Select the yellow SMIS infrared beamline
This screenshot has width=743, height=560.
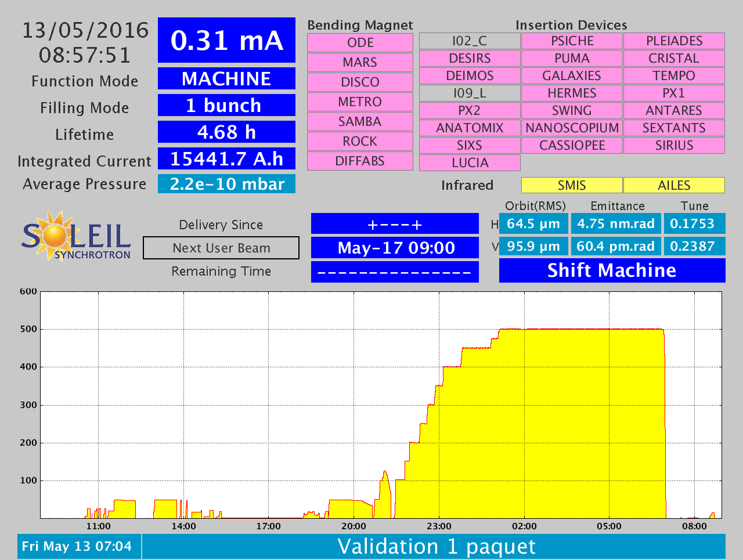coord(572,185)
